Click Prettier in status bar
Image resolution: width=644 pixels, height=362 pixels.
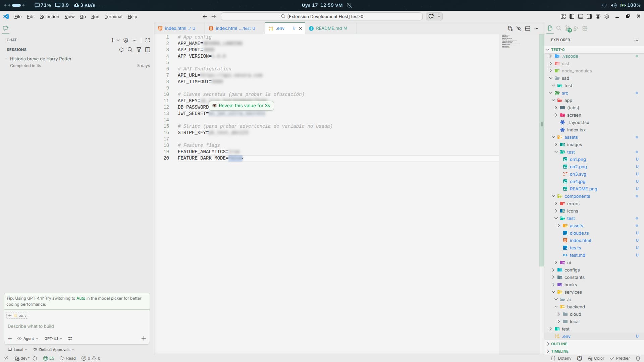click(620, 358)
